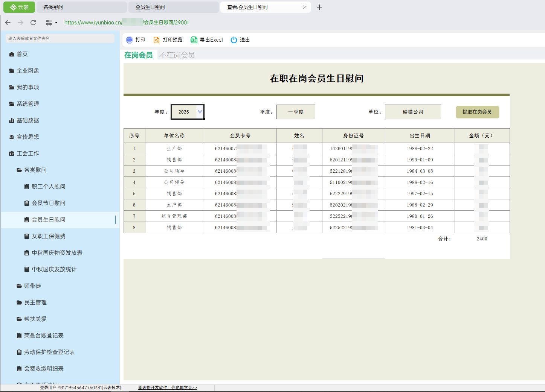The height and width of the screenshot is (392, 545).
Task: Click the sidebar search input field
Action: [60, 38]
